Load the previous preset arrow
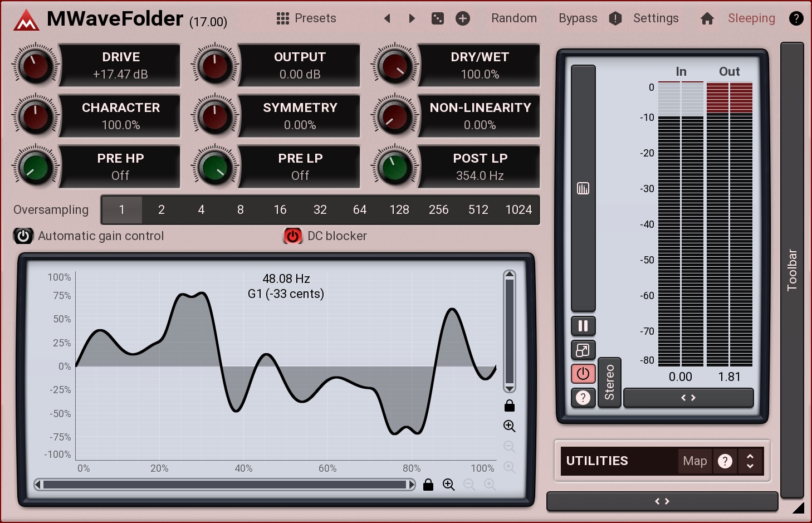 click(387, 18)
